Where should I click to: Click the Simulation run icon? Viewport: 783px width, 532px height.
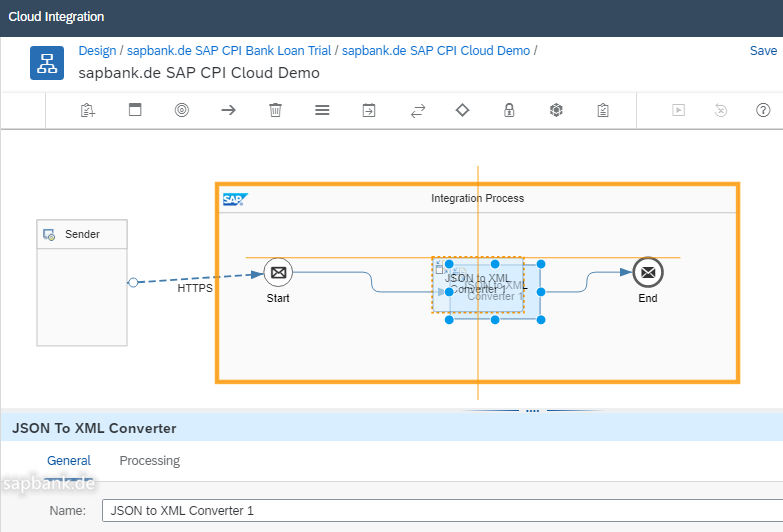coord(679,110)
